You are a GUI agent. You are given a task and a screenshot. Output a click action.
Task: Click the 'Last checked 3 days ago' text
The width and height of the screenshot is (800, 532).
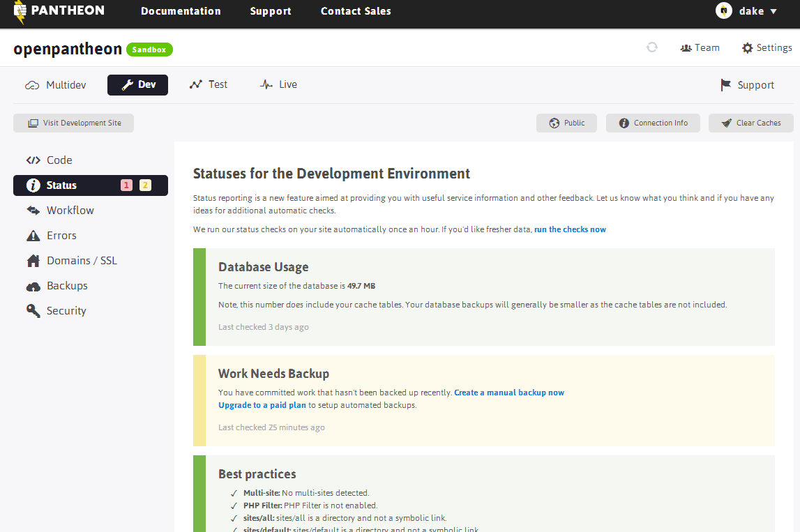(x=263, y=327)
